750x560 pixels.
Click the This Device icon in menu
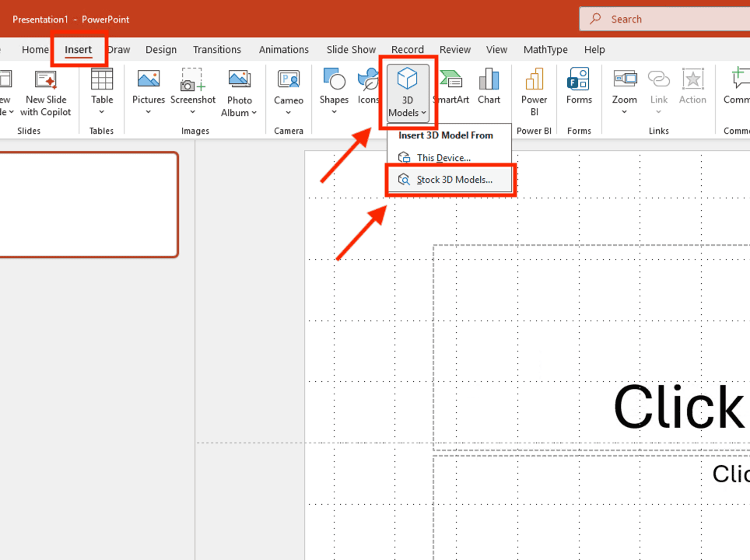coord(404,157)
